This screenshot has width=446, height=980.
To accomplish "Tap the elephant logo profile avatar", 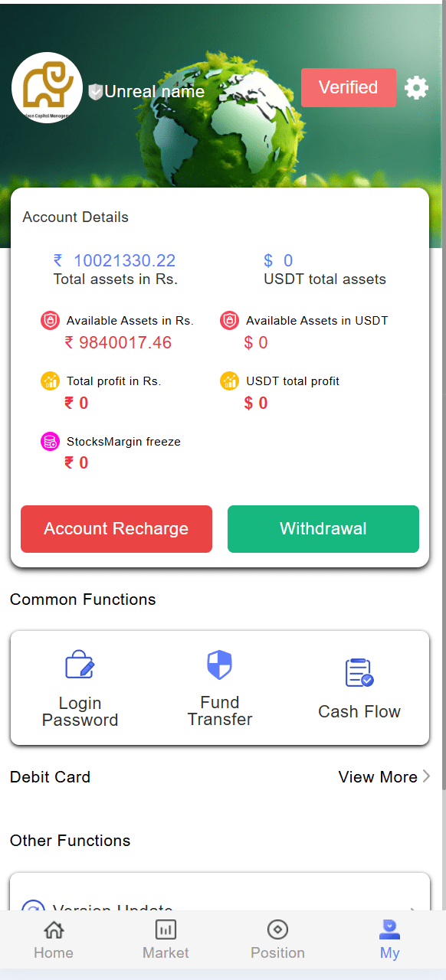I will tap(48, 87).
